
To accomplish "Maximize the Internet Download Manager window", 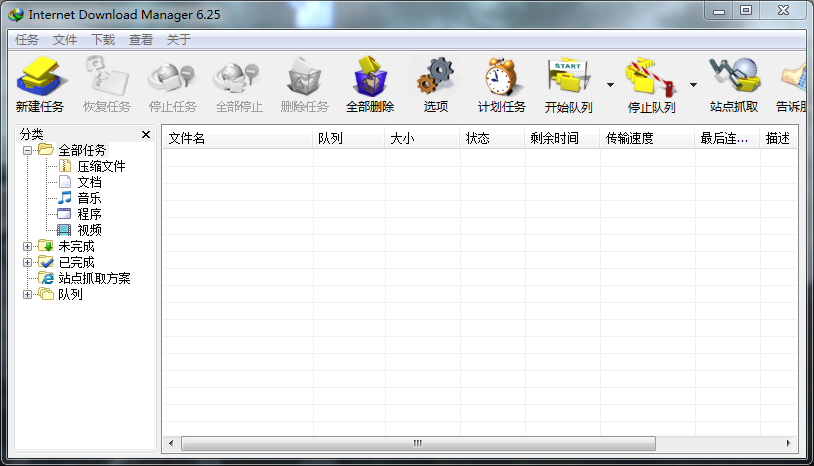I will pyautogui.click(x=746, y=11).
